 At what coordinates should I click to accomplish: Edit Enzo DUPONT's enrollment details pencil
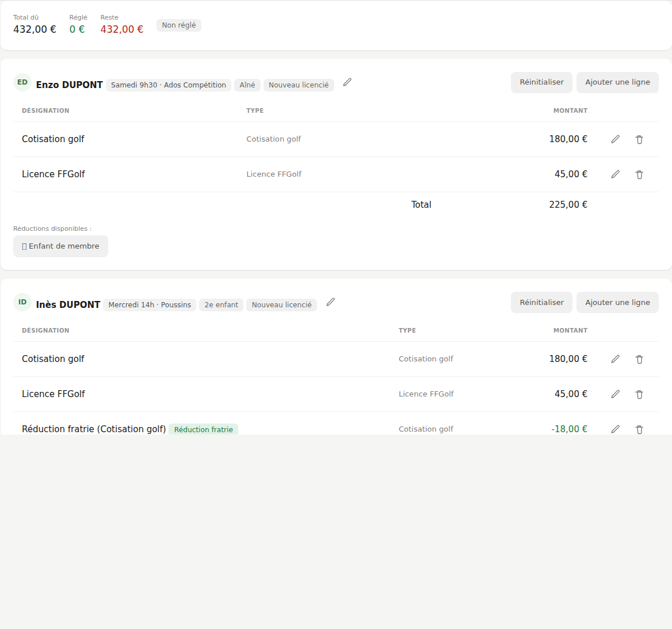(x=347, y=82)
